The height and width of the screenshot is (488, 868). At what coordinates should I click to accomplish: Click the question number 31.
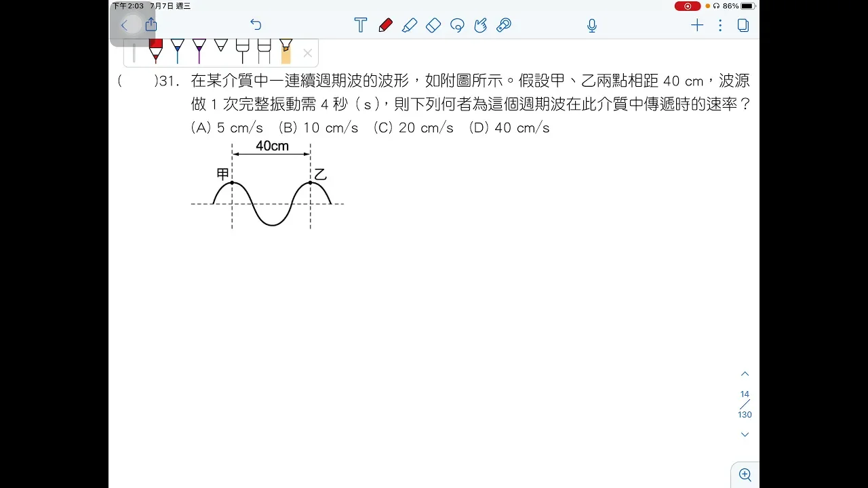coord(170,81)
